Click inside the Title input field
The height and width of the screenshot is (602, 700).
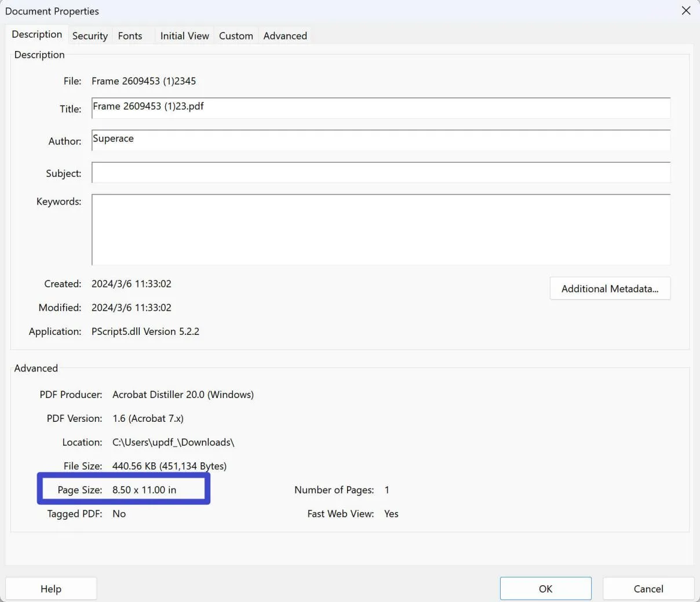380,108
